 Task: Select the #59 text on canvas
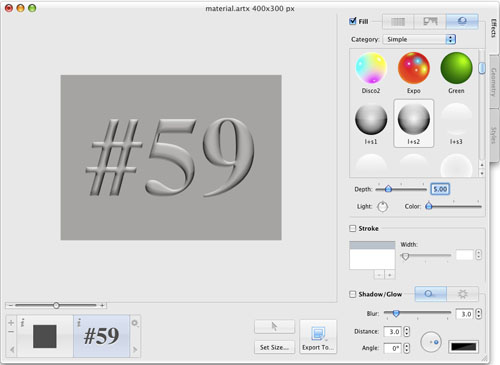click(170, 157)
